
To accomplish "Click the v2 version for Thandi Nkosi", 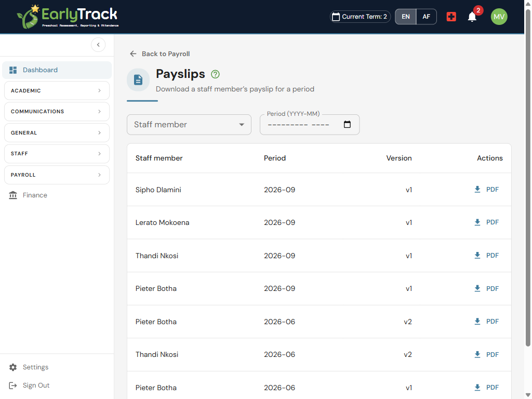I will click(408, 354).
